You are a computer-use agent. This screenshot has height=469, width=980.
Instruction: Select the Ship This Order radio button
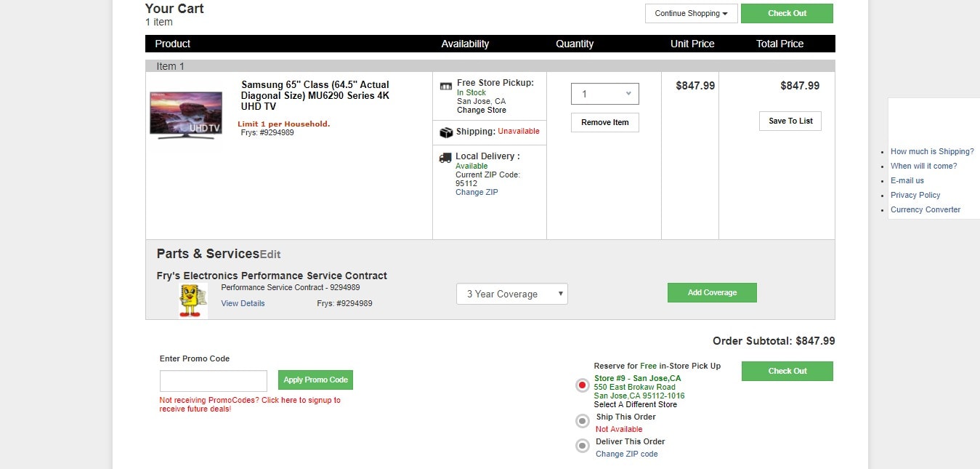click(582, 421)
